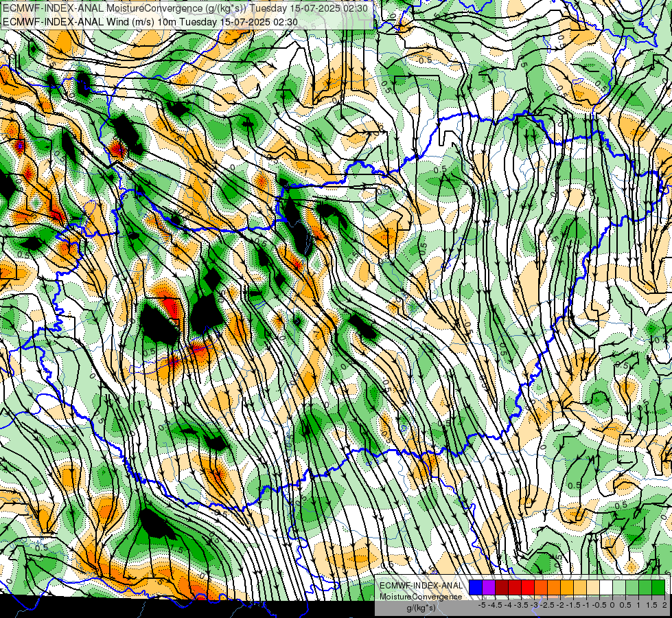Select the -2.5 legend scale value
672x618 pixels.
547,605
